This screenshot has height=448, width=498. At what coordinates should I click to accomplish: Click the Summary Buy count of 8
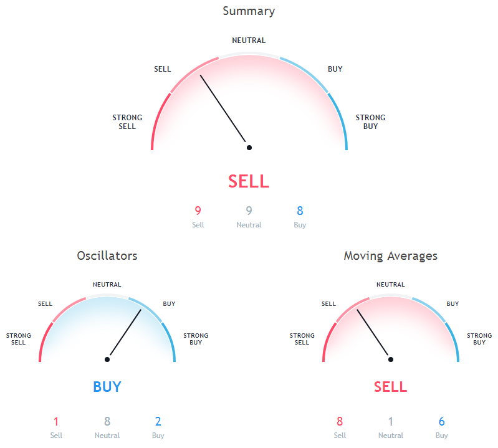[300, 211]
